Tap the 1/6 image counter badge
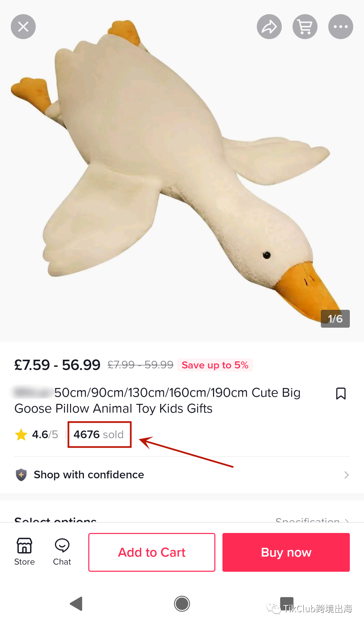The width and height of the screenshot is (364, 625). point(335,319)
